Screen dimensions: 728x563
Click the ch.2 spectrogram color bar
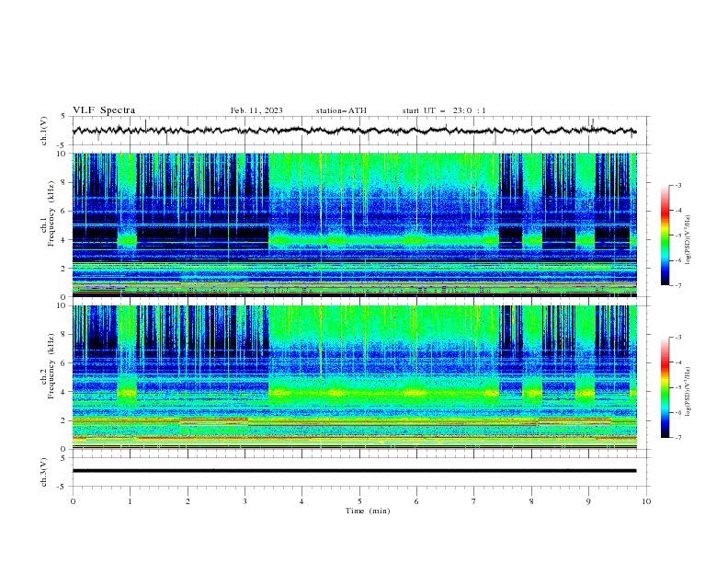[665, 387]
